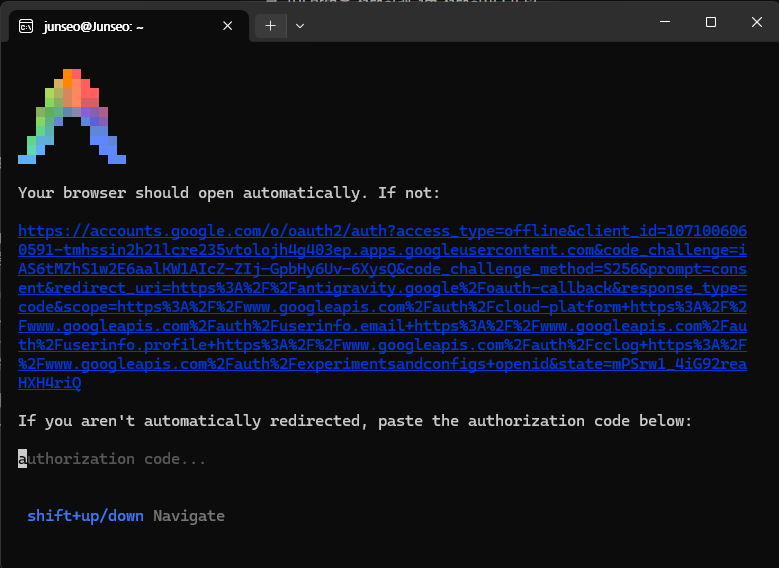The height and width of the screenshot is (568, 779).
Task: Click link line with userinfo.email scope
Action: pos(383,326)
